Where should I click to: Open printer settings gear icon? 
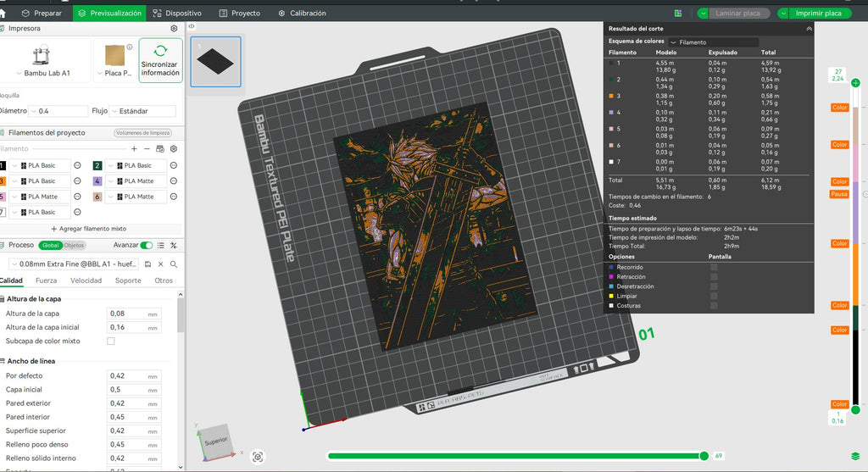[x=174, y=28]
